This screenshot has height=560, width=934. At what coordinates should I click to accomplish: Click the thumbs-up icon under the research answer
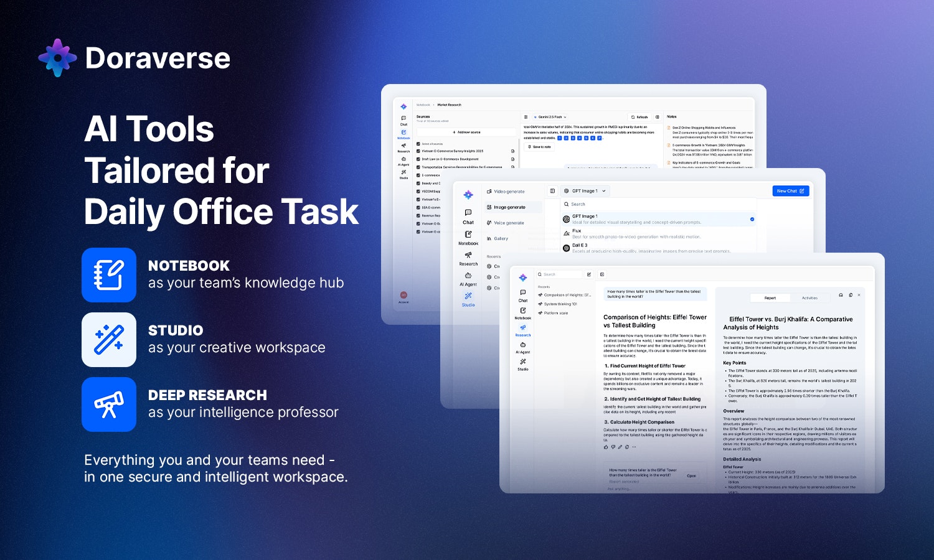pyautogui.click(x=606, y=447)
